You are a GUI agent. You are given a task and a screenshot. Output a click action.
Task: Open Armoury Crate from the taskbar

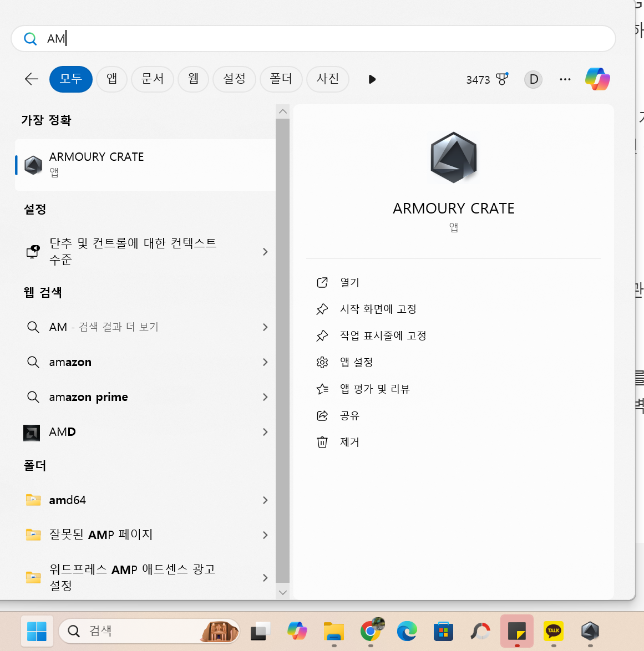pyautogui.click(x=590, y=631)
